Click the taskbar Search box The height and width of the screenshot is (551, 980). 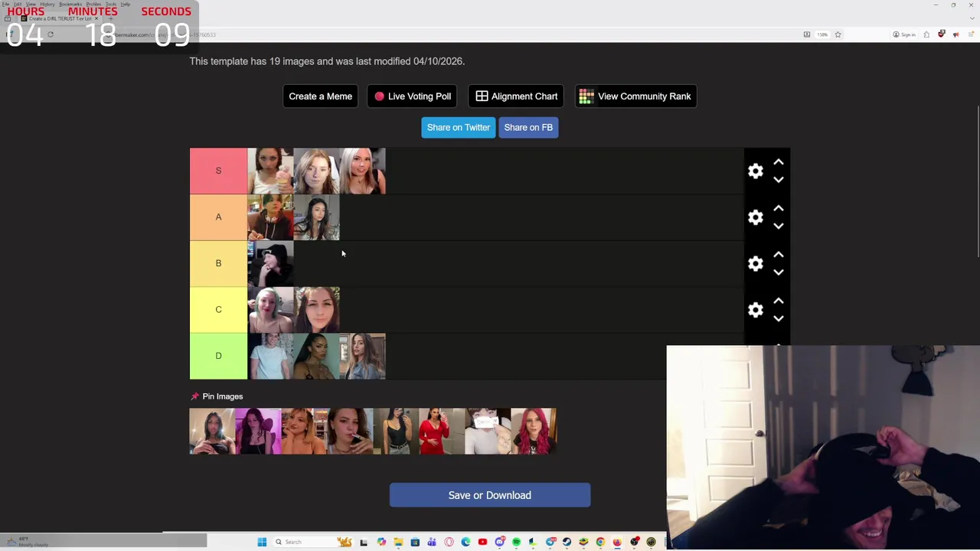[x=312, y=542]
